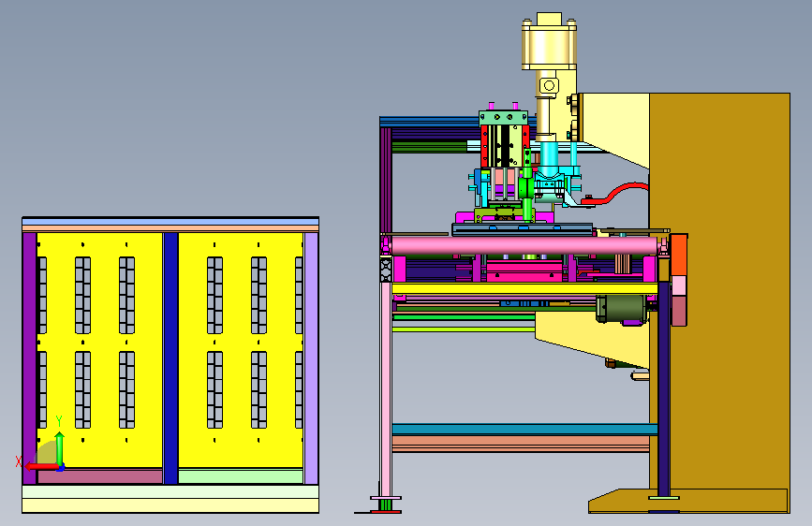Image resolution: width=812 pixels, height=526 pixels.
Task: Pick the salmon horizontal beam below teal bar
Action: (521, 444)
